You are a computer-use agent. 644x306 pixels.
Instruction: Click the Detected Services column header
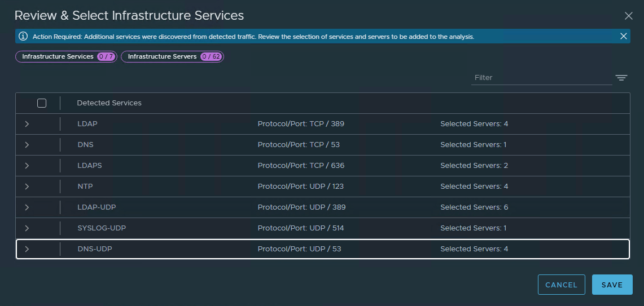(109, 103)
